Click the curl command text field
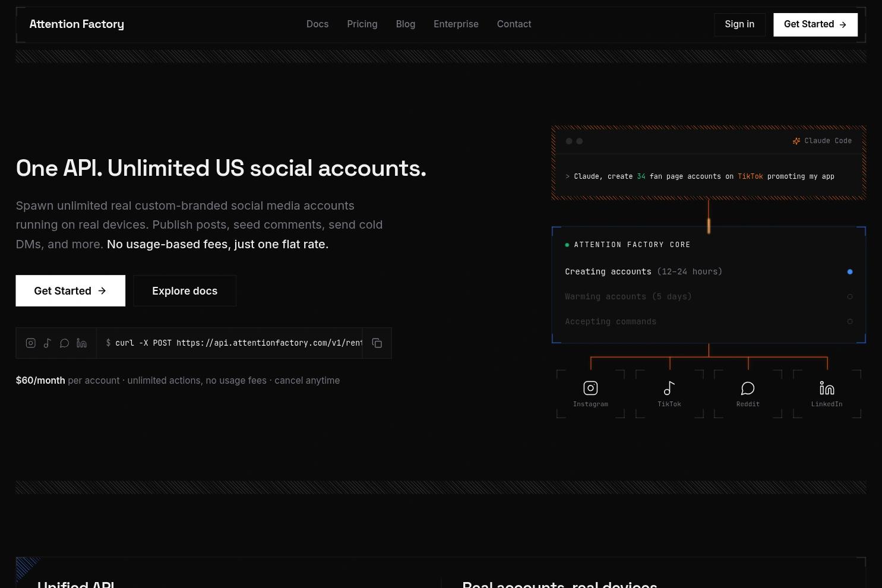The image size is (882, 588). pos(229,343)
